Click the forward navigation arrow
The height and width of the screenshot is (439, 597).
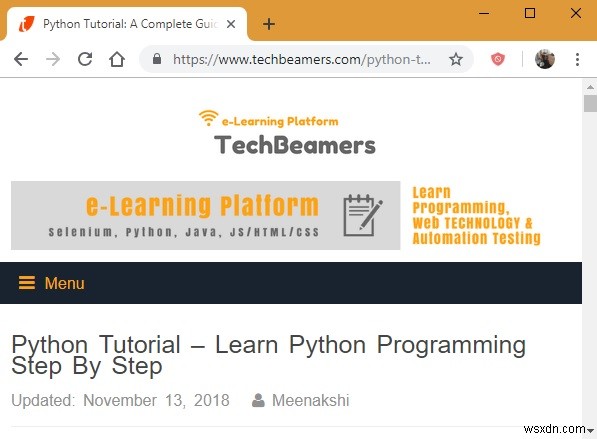pos(53,59)
